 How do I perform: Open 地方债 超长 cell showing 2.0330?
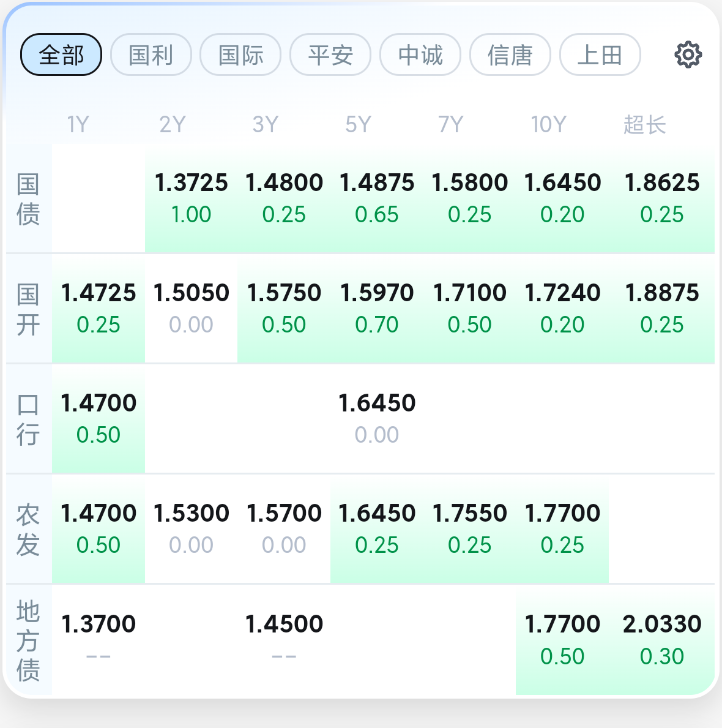[x=661, y=640]
